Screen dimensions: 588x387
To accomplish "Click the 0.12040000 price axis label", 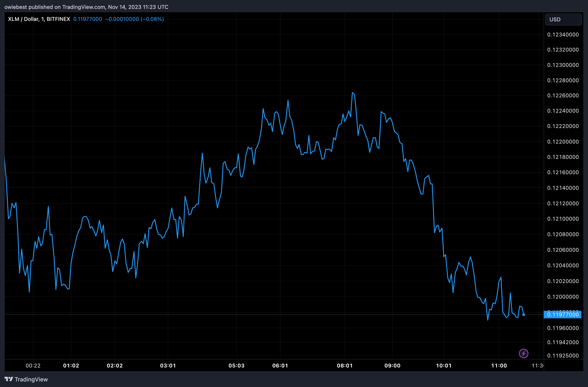I will click(563, 265).
